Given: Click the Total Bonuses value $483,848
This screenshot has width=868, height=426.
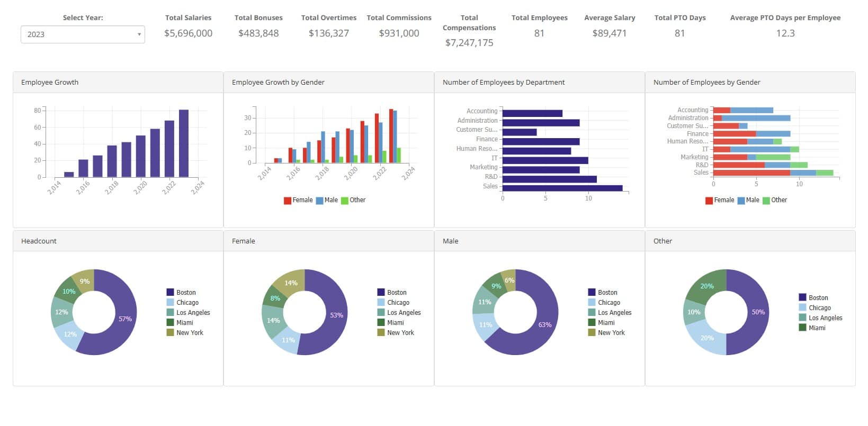Looking at the screenshot, I should tap(258, 33).
